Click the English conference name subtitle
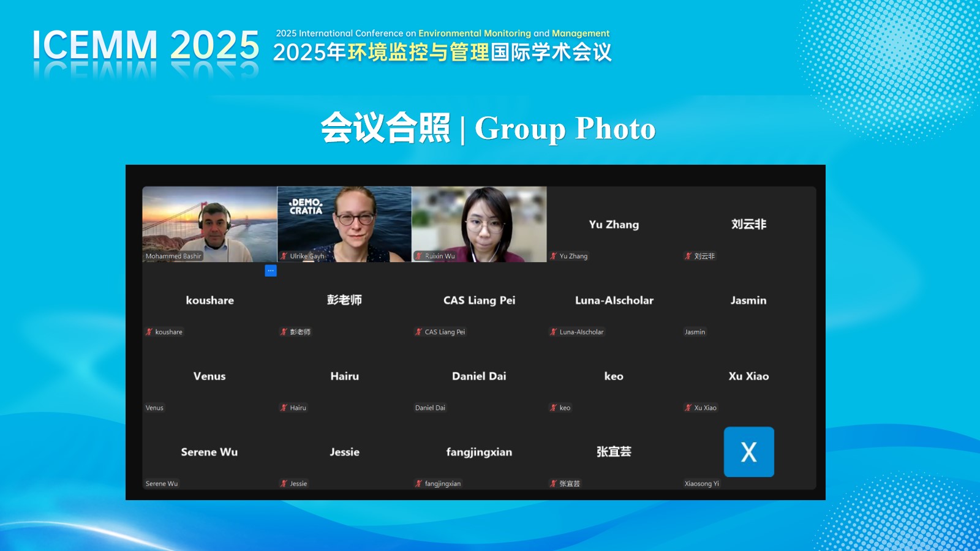The width and height of the screenshot is (980, 551). pos(442,33)
